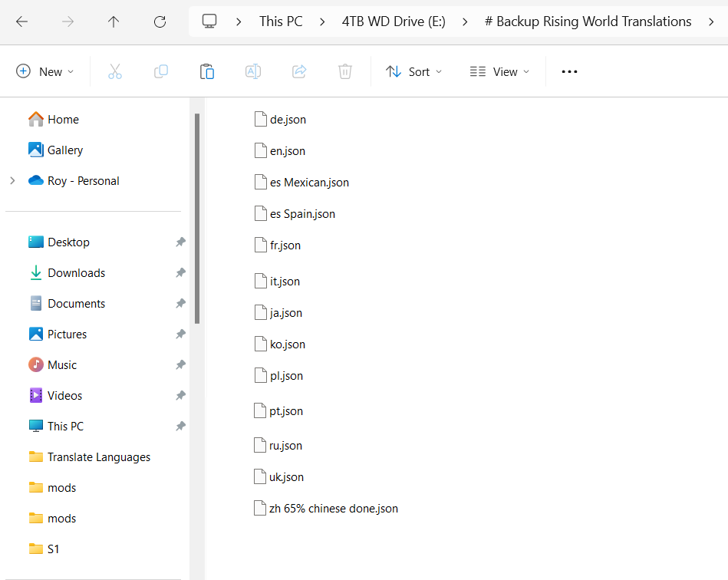Screen dimensions: 728x580
Task: Open Downloads in the sidebar
Action: pos(76,273)
